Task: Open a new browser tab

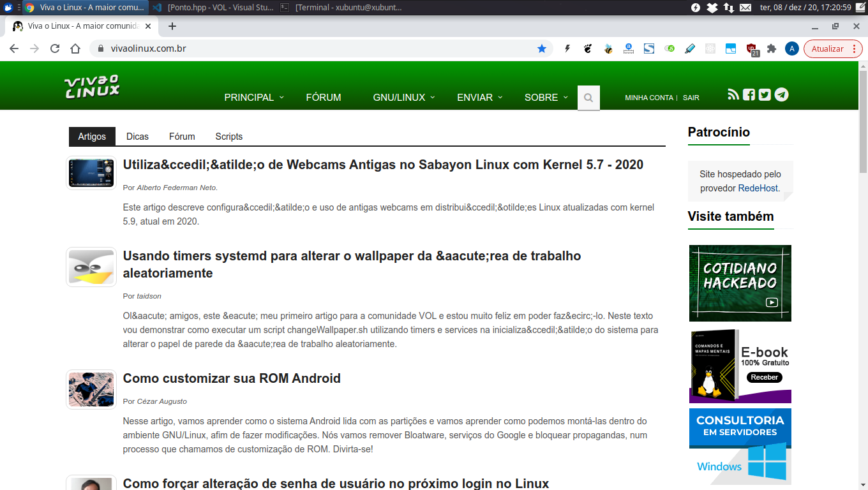Action: click(x=172, y=26)
